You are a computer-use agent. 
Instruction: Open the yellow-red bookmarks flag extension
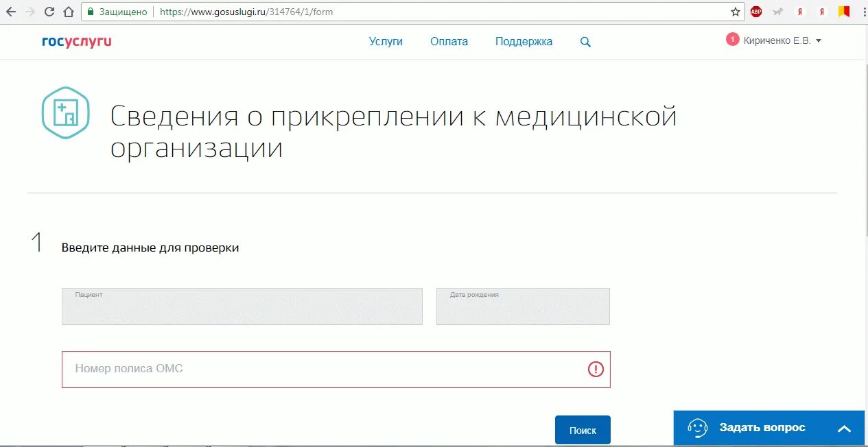844,12
